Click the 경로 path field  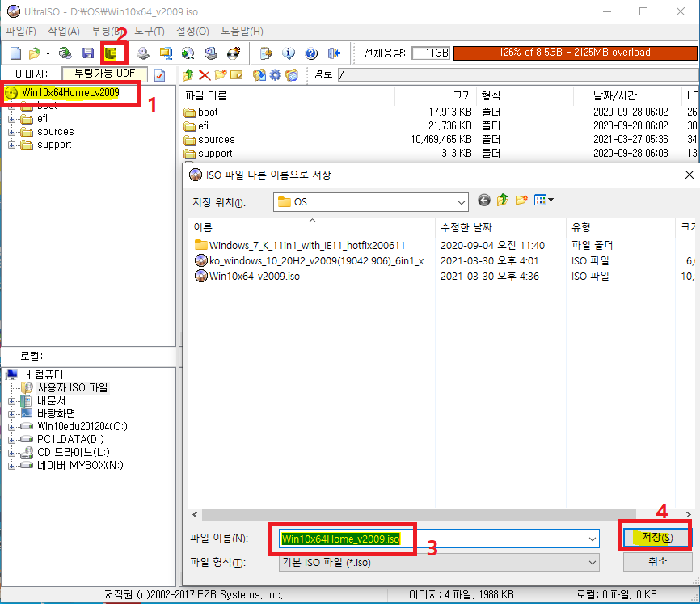518,74
